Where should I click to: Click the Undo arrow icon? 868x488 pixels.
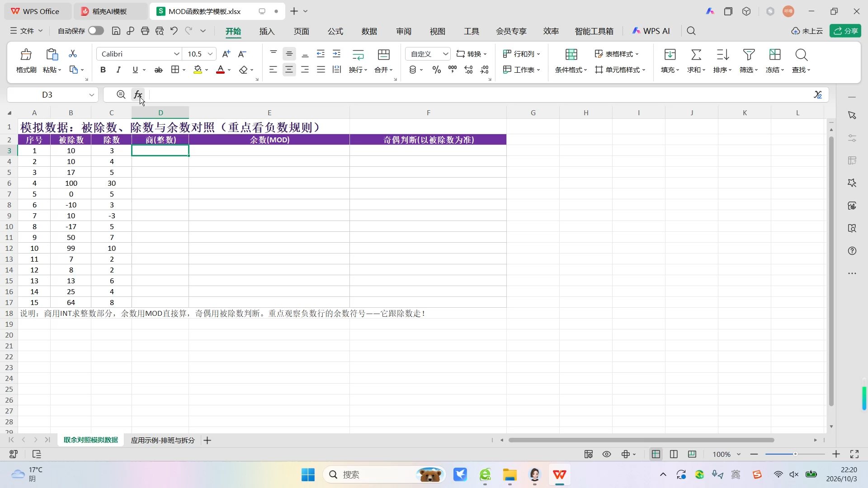174,31
